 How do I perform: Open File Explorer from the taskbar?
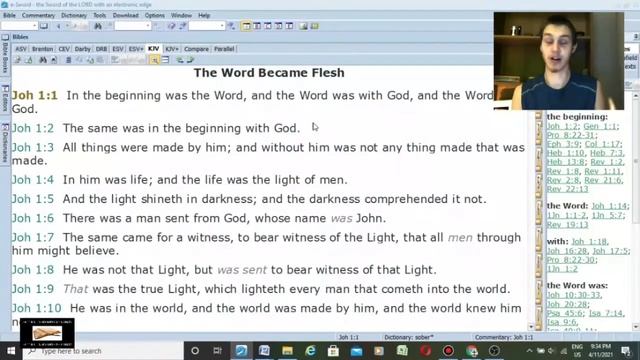[287, 351]
